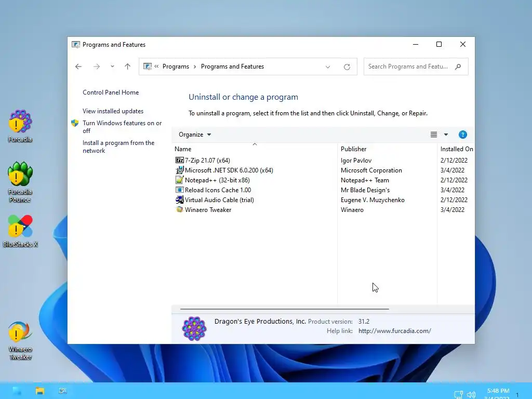Click Install a program from the network
This screenshot has width=532, height=399.
tap(118, 147)
